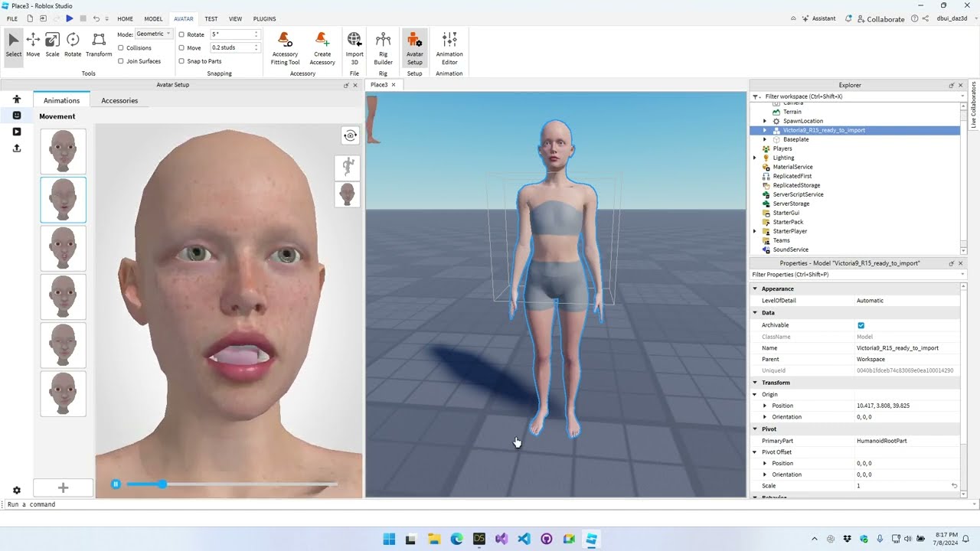Open the avatar body icon in the Avatar Setup sidebar
Screen dimensions: 980x551
[17, 99]
